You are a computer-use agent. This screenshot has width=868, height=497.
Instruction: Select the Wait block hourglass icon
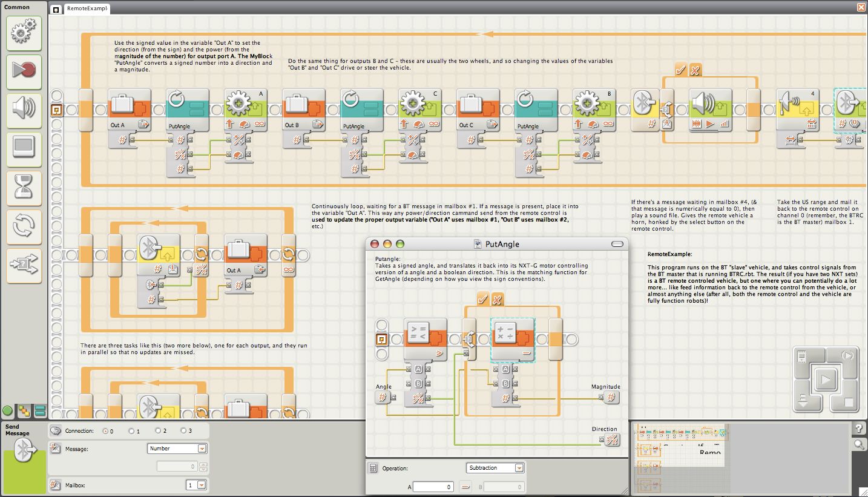(24, 188)
